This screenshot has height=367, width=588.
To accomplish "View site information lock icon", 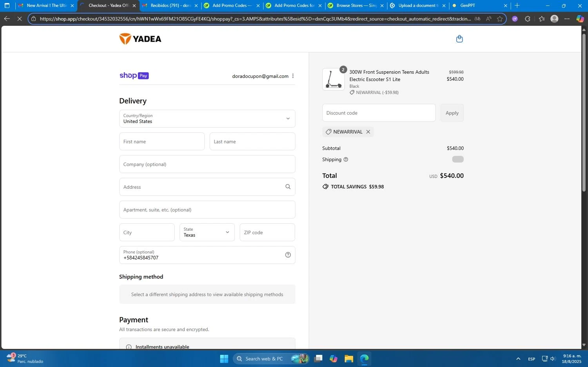I will tap(34, 19).
